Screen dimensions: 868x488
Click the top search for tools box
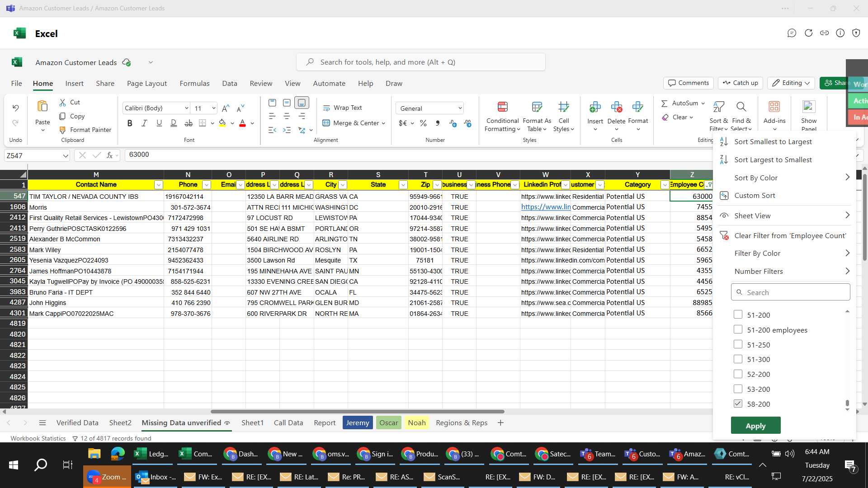point(420,62)
